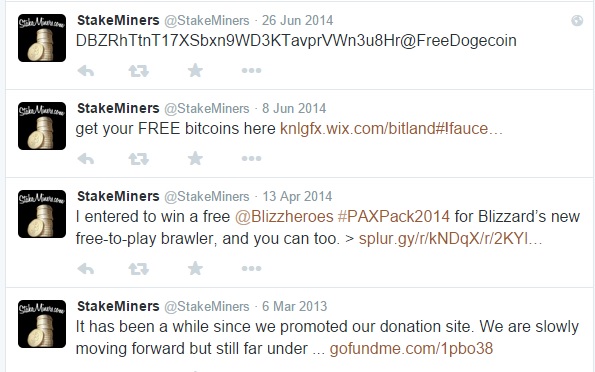Open StakeMiners avatar on 6 Mar 2013 tweet
Viewport: 595px width, 372px height.
42,324
